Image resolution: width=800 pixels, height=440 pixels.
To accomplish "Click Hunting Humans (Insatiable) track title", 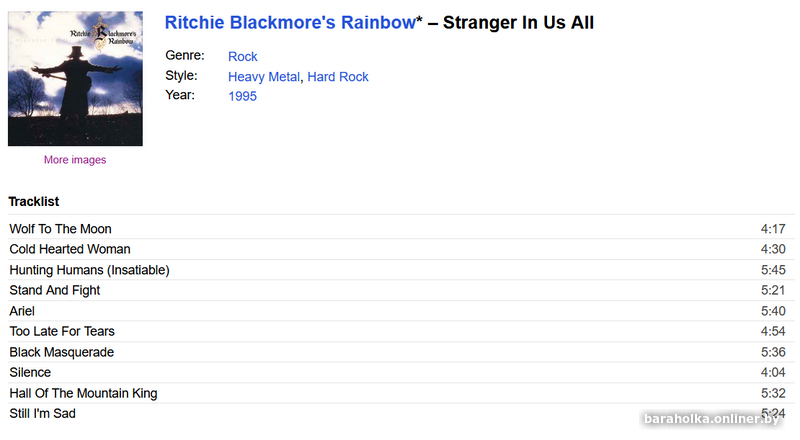I will tap(89, 270).
